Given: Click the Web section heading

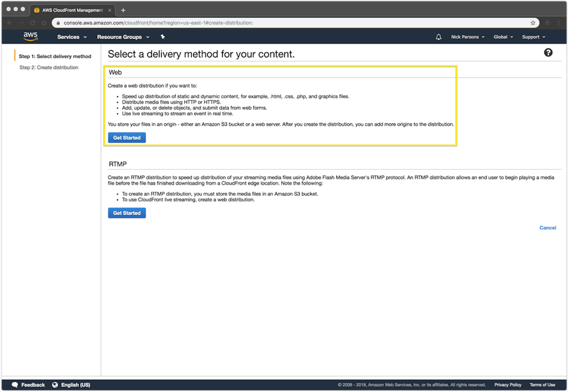Looking at the screenshot, I should tap(115, 72).
